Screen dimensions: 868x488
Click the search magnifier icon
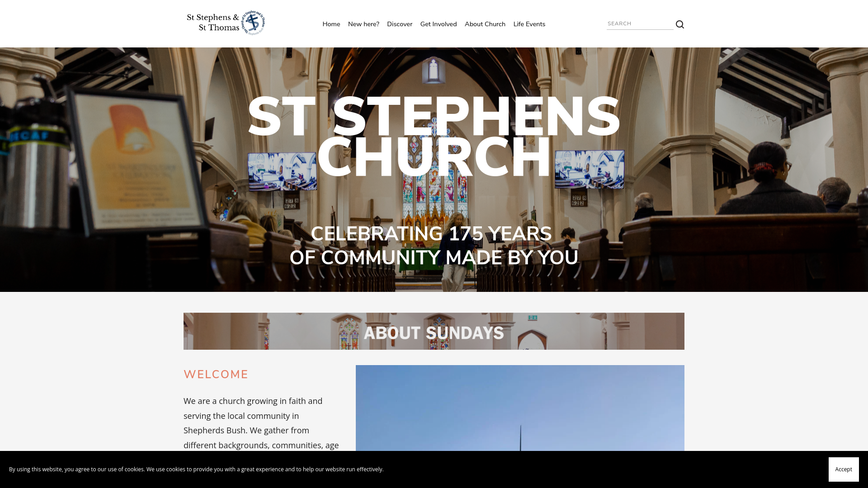click(x=679, y=24)
